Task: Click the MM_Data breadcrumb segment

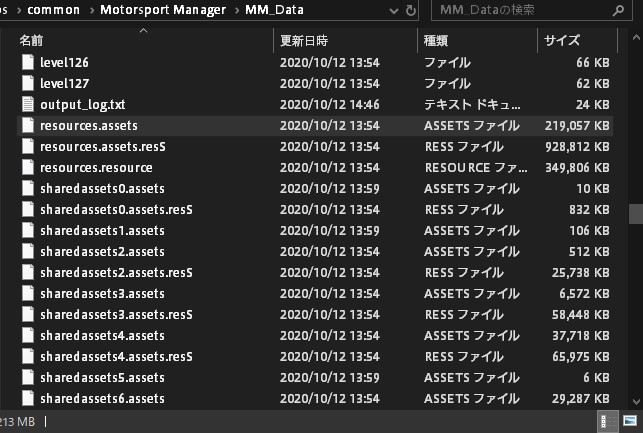Action: (274, 10)
